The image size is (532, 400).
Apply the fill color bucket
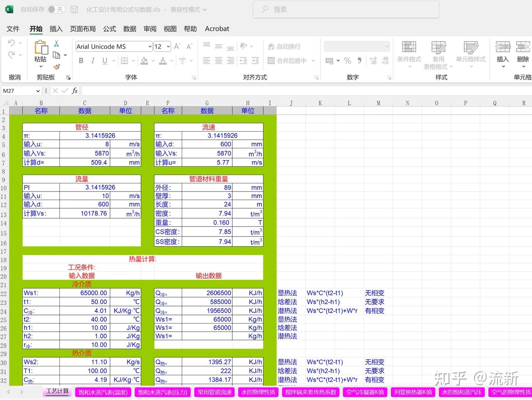tap(144, 61)
